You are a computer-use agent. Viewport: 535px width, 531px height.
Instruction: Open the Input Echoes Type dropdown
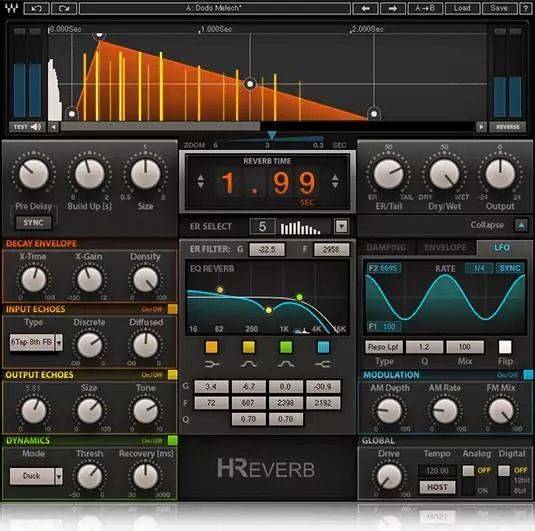click(x=59, y=342)
